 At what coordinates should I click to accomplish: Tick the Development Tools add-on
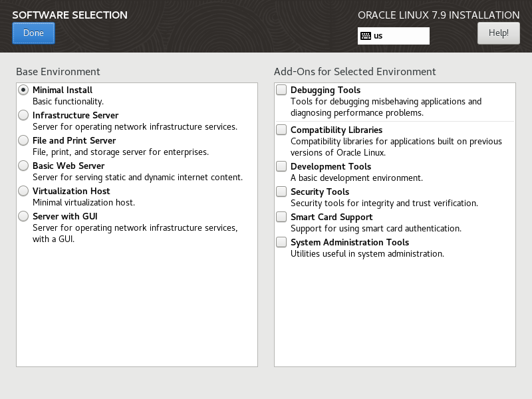pos(282,166)
